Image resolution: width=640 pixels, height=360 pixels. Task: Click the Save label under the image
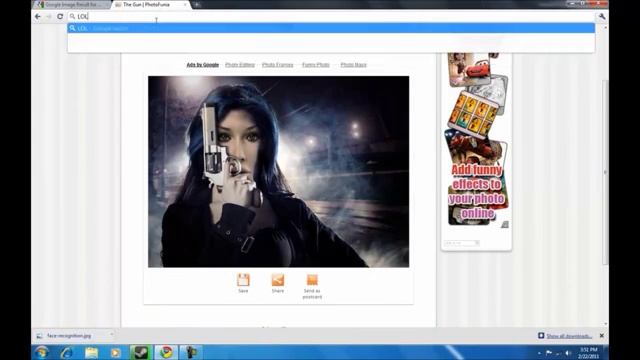(x=243, y=291)
